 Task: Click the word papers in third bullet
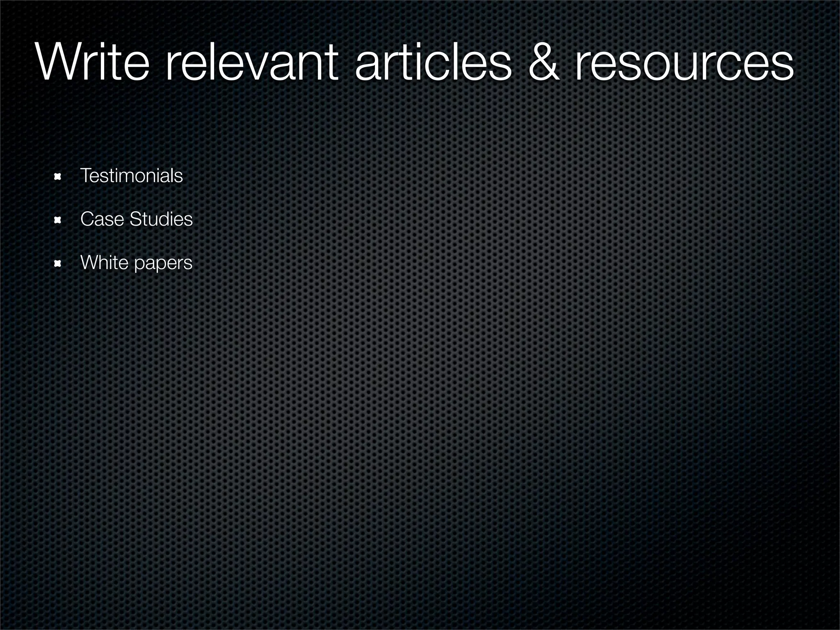163,263
